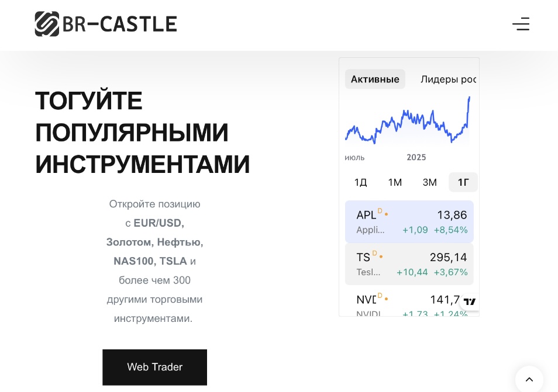Click the TradingView logo badge
The width and height of the screenshot is (558, 392).
(469, 301)
